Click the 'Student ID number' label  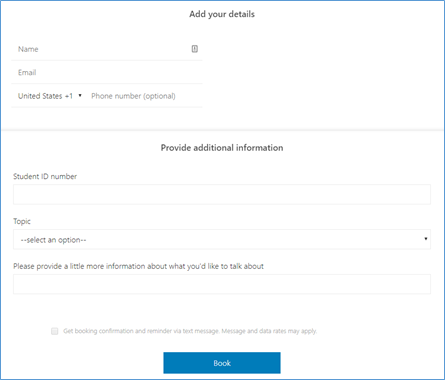click(45, 176)
